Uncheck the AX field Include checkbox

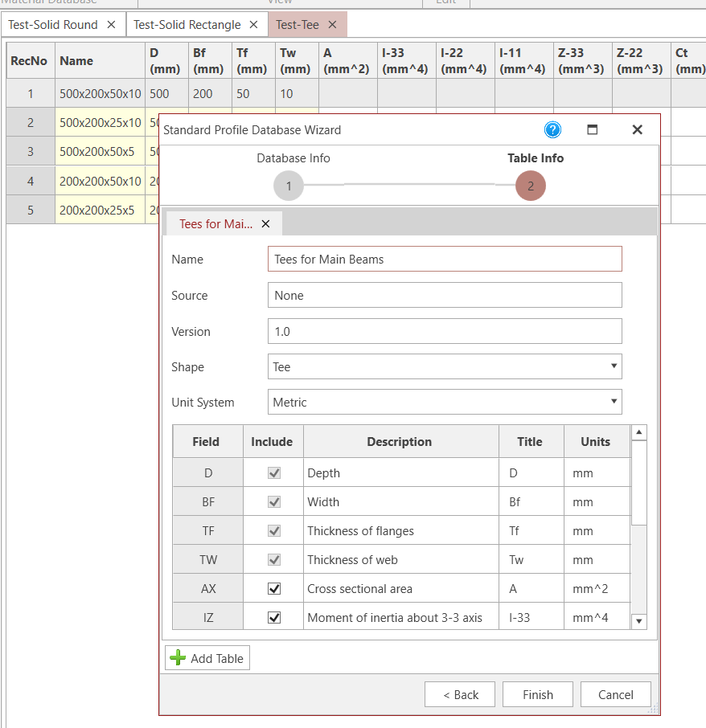coord(273,588)
